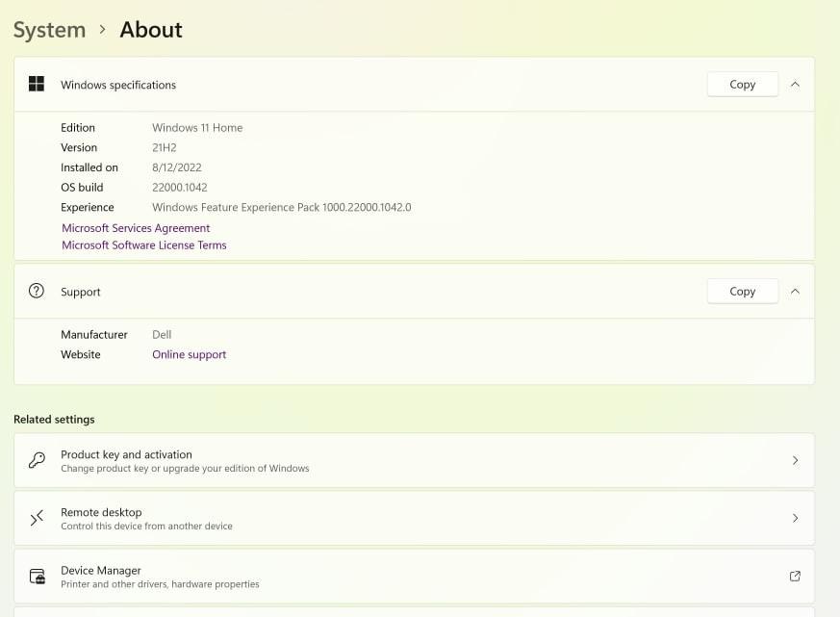Click the Experience label
The width and height of the screenshot is (840, 617).
tap(88, 207)
